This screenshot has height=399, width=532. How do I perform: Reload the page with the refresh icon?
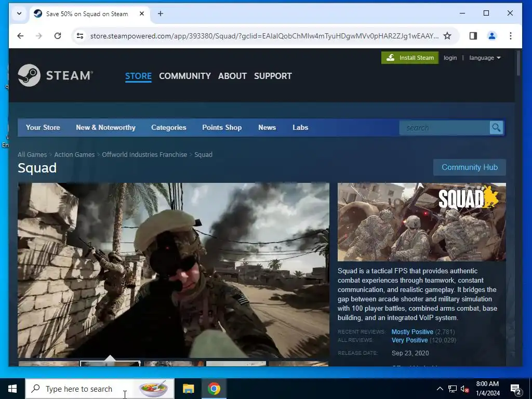tap(58, 36)
